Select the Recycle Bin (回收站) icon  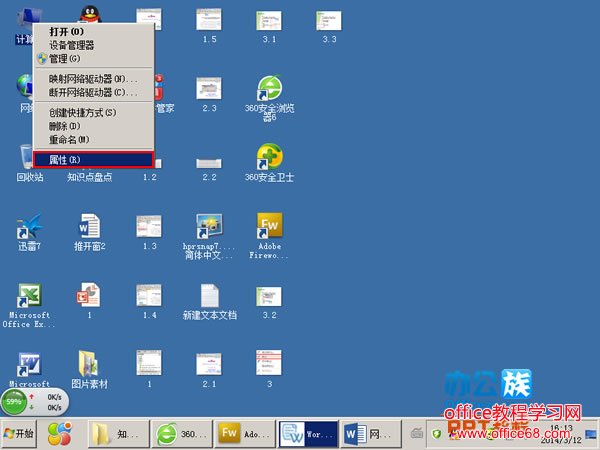click(x=29, y=163)
